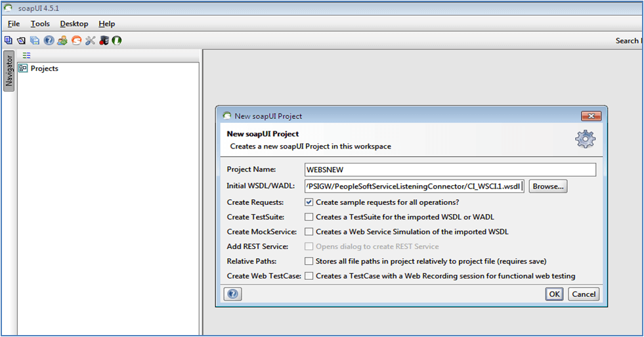The image size is (644, 337).
Task: Open the Help menu
Action: (x=107, y=24)
